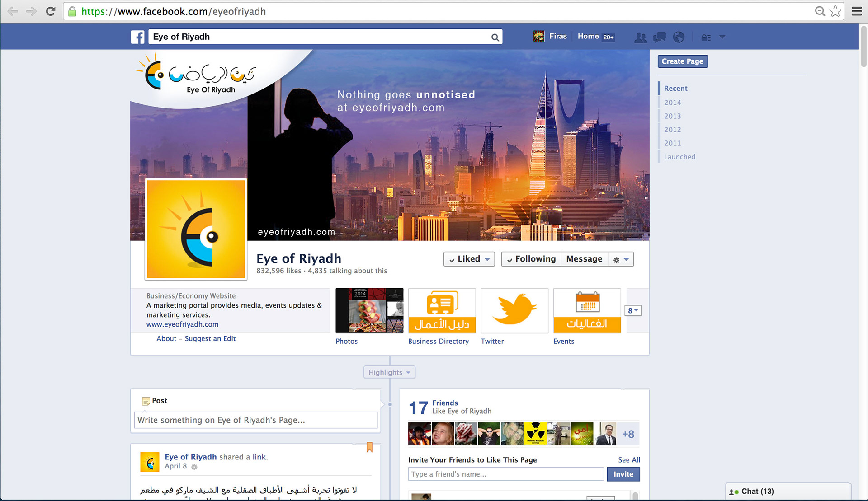This screenshot has height=501, width=868.
Task: Open the messages icon in top bar
Action: point(660,37)
